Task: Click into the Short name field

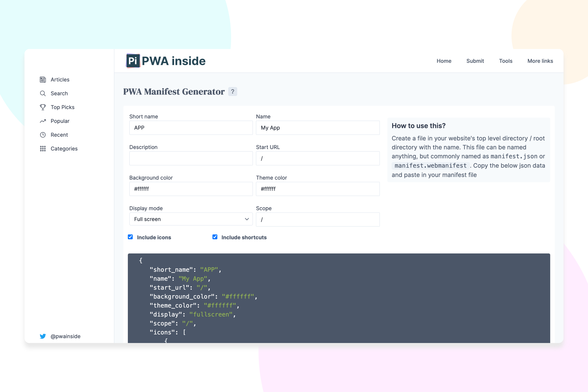Action: click(191, 128)
